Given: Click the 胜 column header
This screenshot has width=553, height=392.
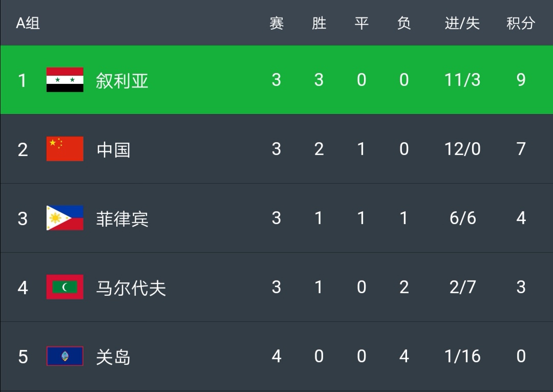Looking at the screenshot, I should pos(318,24).
